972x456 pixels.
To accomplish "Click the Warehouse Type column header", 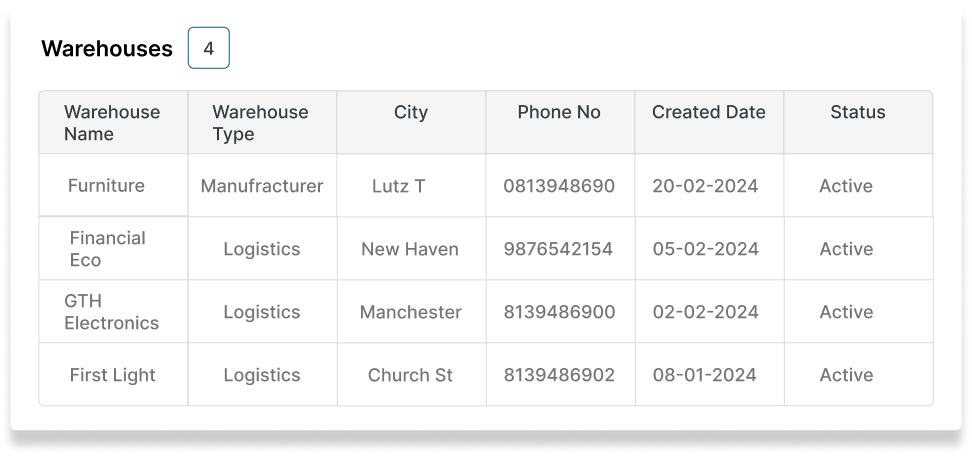I will [x=260, y=123].
